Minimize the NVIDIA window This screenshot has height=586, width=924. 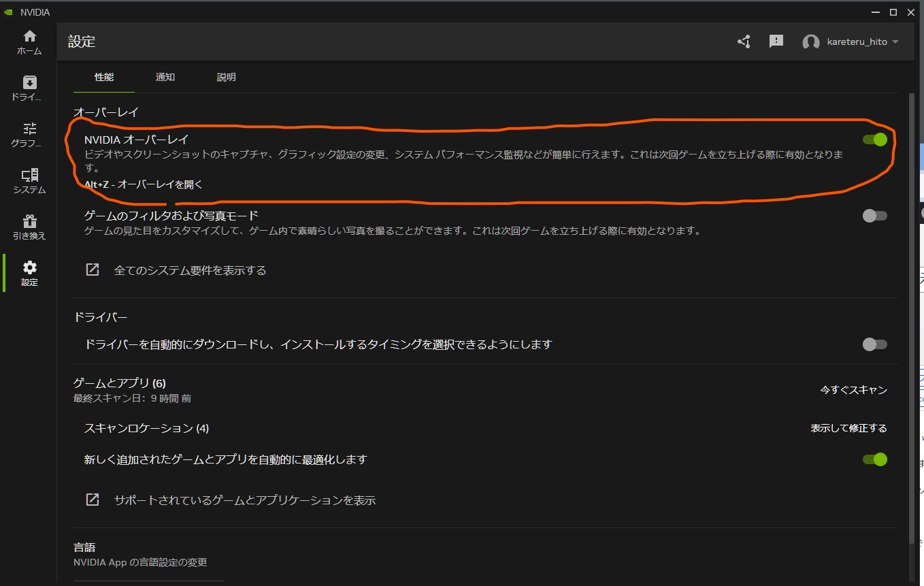pyautogui.click(x=876, y=12)
